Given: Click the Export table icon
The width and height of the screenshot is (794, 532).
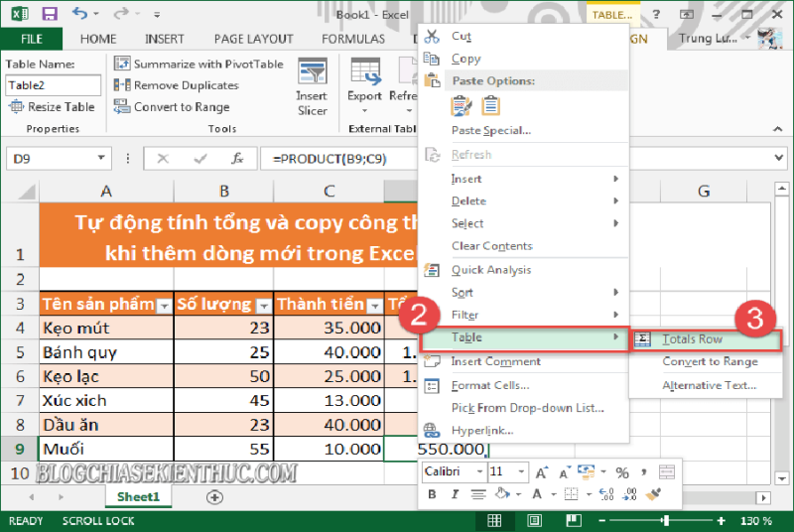Looking at the screenshot, I should point(364,71).
